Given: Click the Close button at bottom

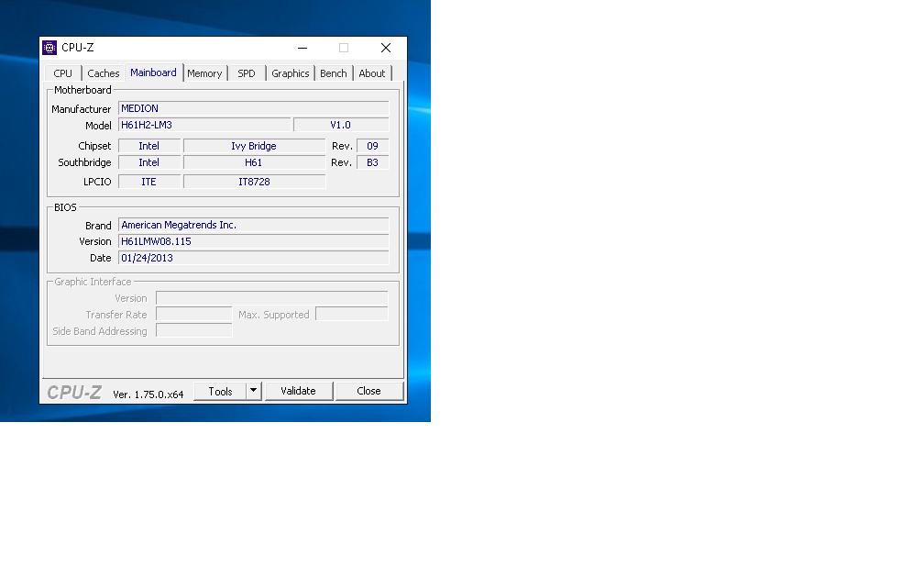Looking at the screenshot, I should [x=368, y=391].
